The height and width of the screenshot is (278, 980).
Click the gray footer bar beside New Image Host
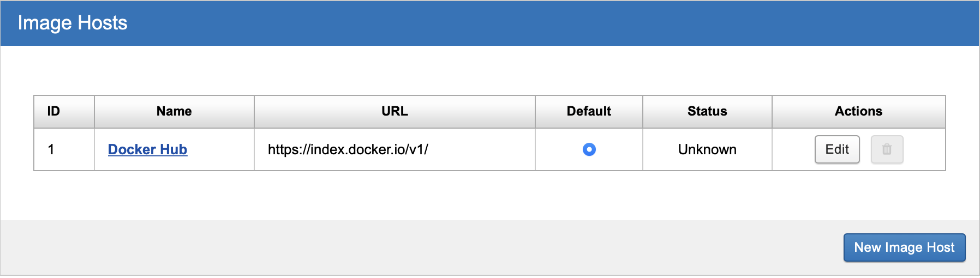(x=437, y=247)
